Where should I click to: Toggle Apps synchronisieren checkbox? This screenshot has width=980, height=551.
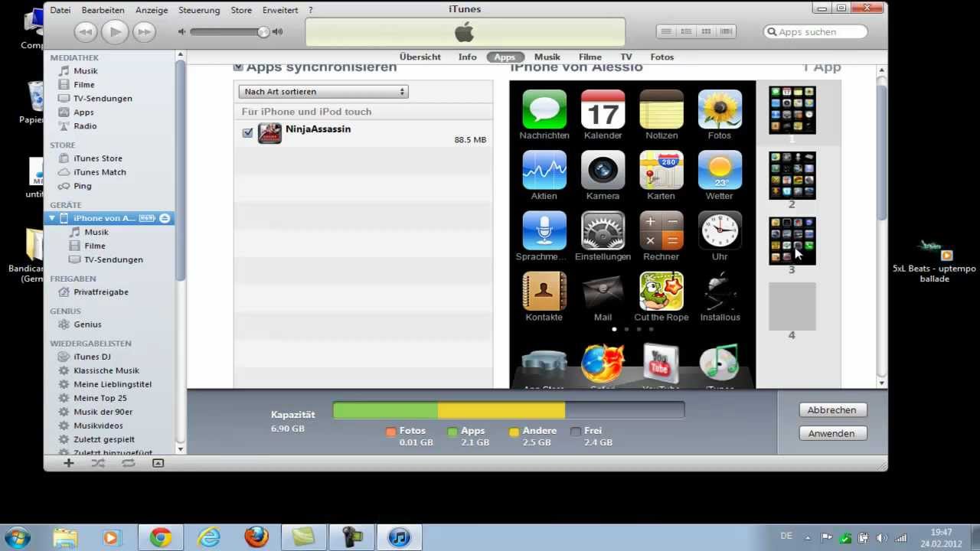click(238, 67)
